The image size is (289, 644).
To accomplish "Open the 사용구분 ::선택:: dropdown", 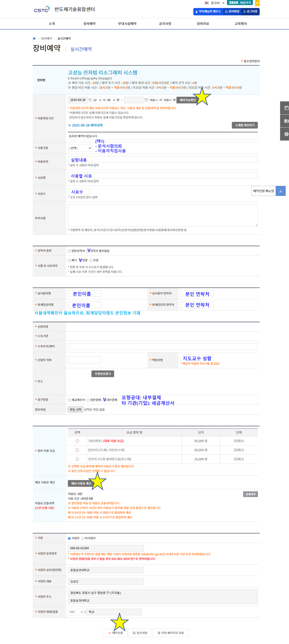I will tap(80, 148).
